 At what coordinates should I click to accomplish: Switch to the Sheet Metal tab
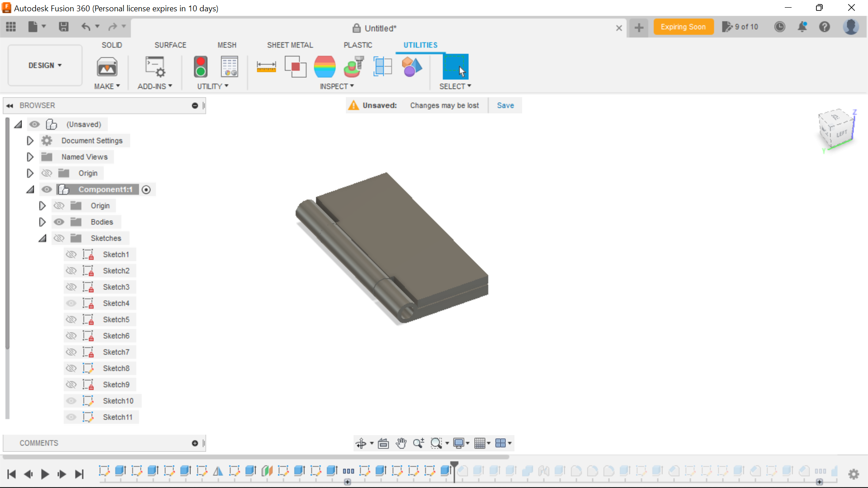click(290, 45)
